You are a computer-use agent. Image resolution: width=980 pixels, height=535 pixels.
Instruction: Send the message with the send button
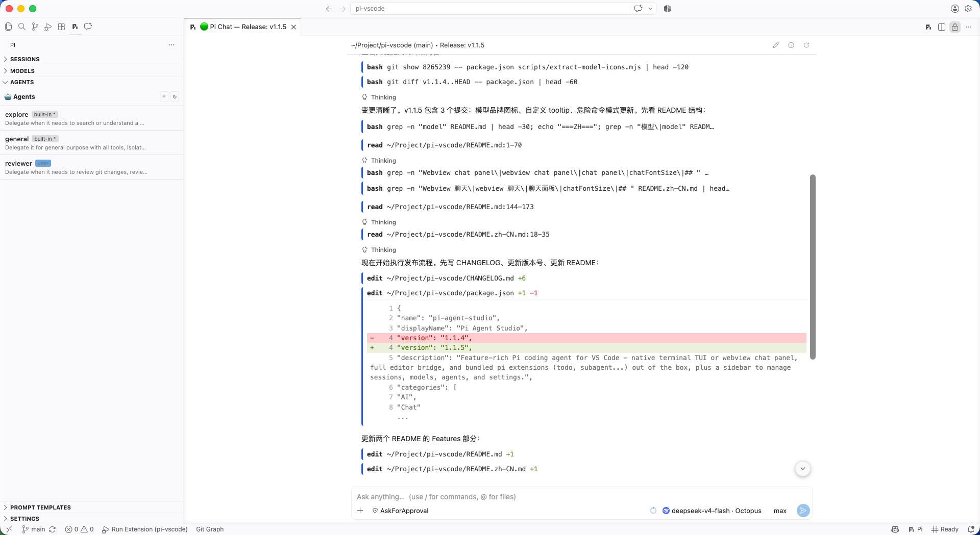pyautogui.click(x=803, y=511)
